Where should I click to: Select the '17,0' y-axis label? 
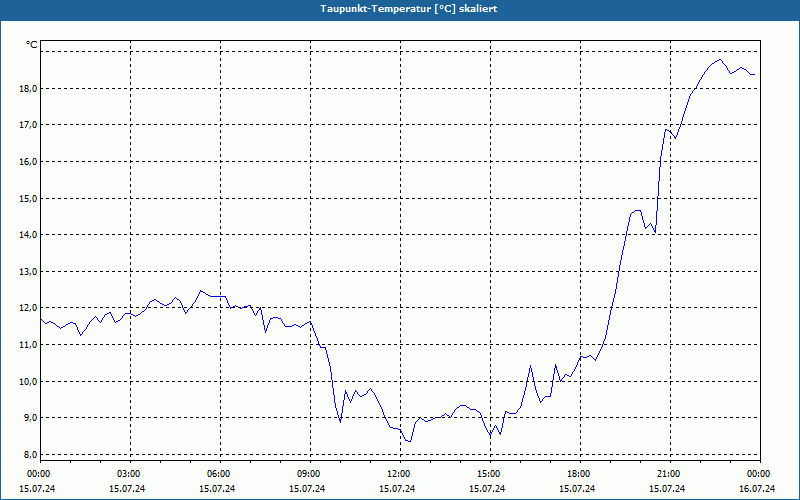(28, 125)
